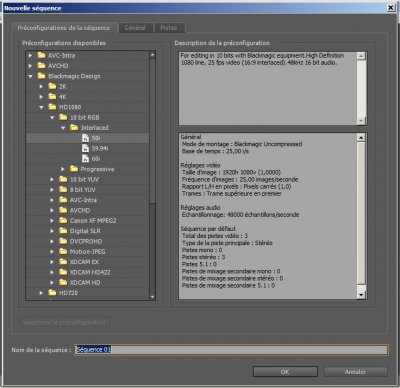Open the Pistes tab

(169, 28)
